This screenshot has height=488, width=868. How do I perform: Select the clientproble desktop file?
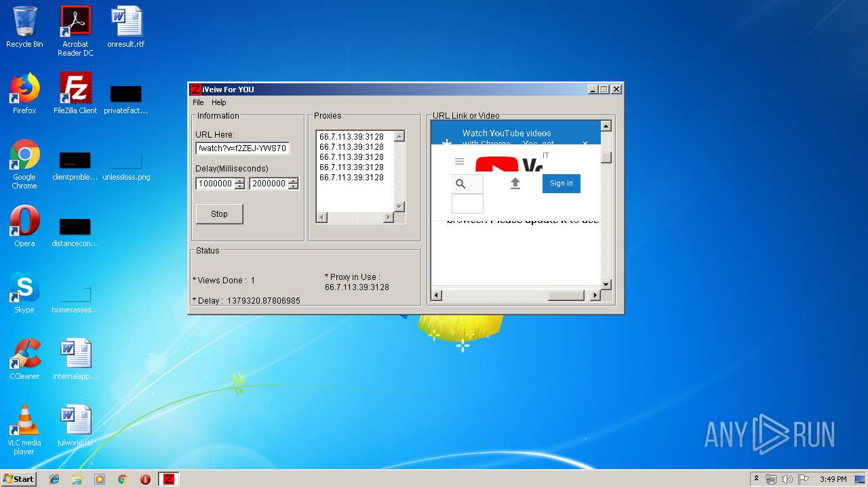(75, 166)
